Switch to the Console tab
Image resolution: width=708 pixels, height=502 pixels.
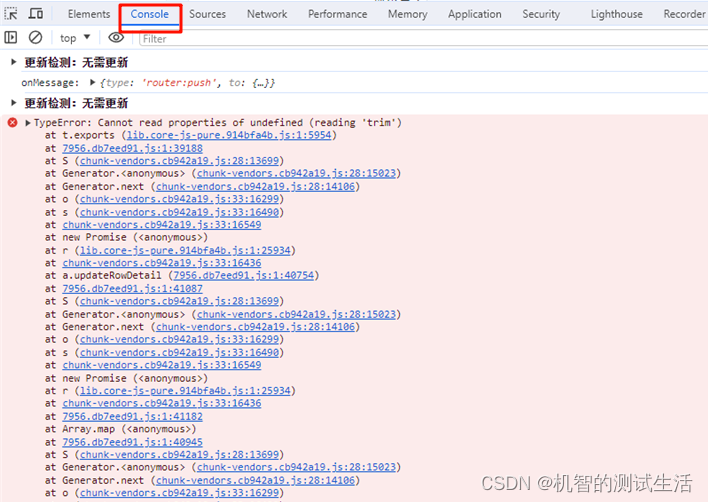coord(149,14)
